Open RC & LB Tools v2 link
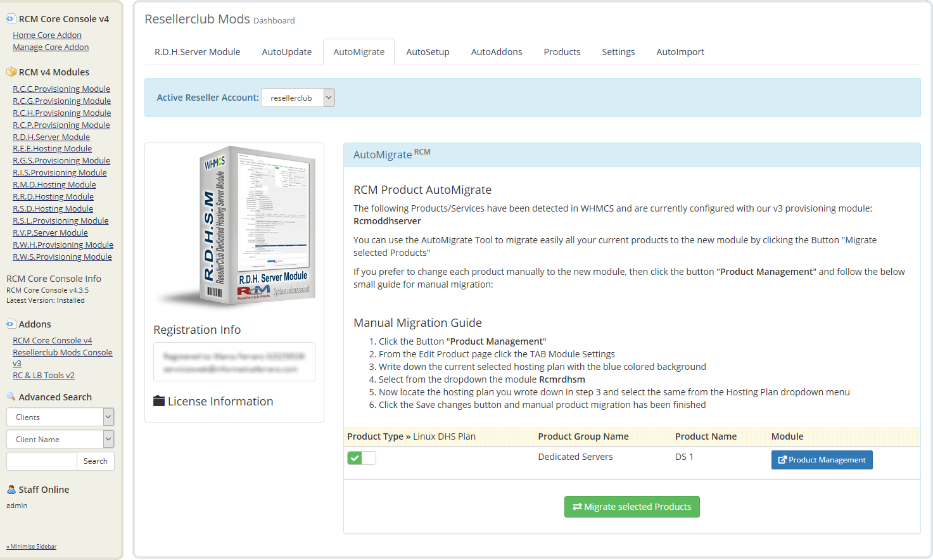The image size is (933, 560). (44, 376)
